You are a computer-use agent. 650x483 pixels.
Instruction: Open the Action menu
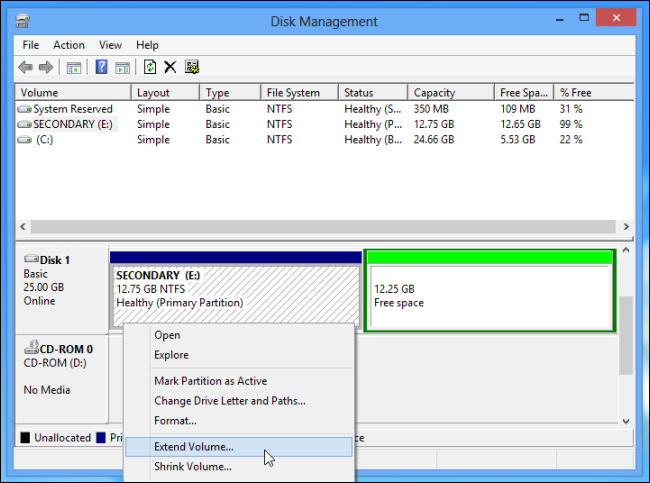click(x=69, y=45)
